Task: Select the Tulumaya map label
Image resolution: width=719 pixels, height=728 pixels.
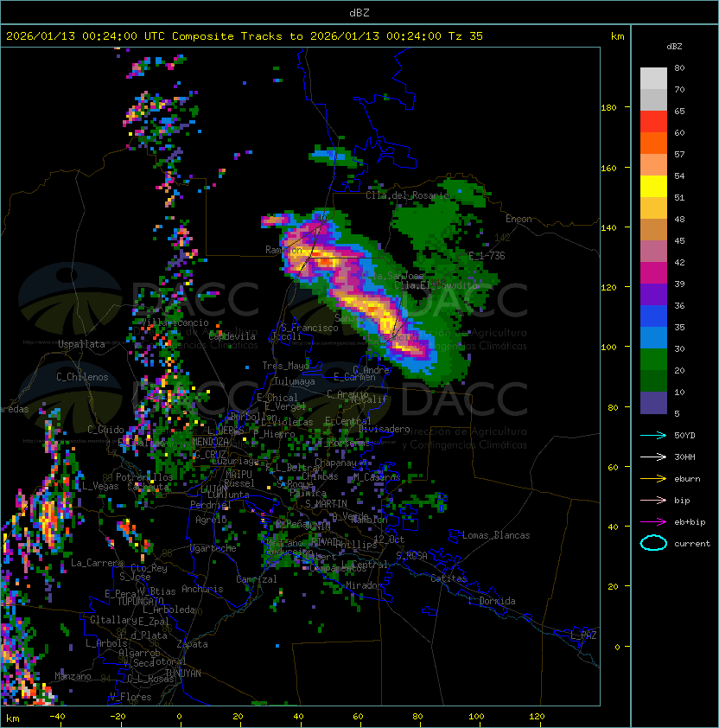Action: point(295,381)
